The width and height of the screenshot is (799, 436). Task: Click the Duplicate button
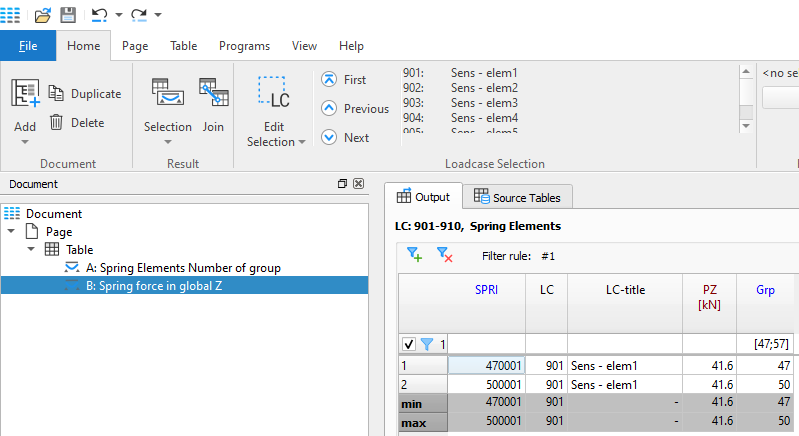click(85, 94)
